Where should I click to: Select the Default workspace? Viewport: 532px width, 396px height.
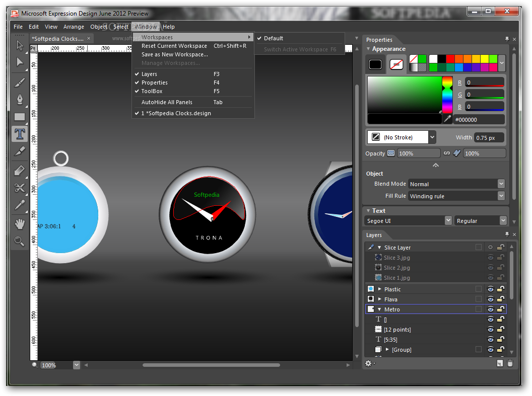pos(300,38)
